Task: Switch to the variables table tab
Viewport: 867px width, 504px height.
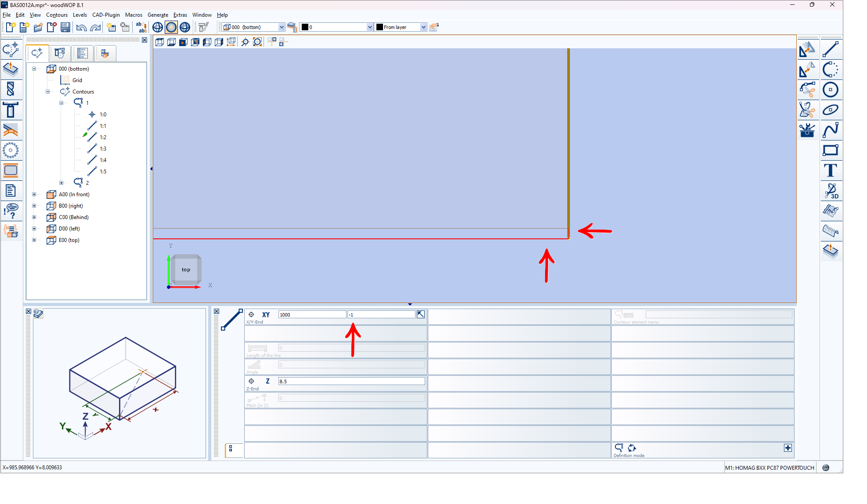Action: [82, 54]
